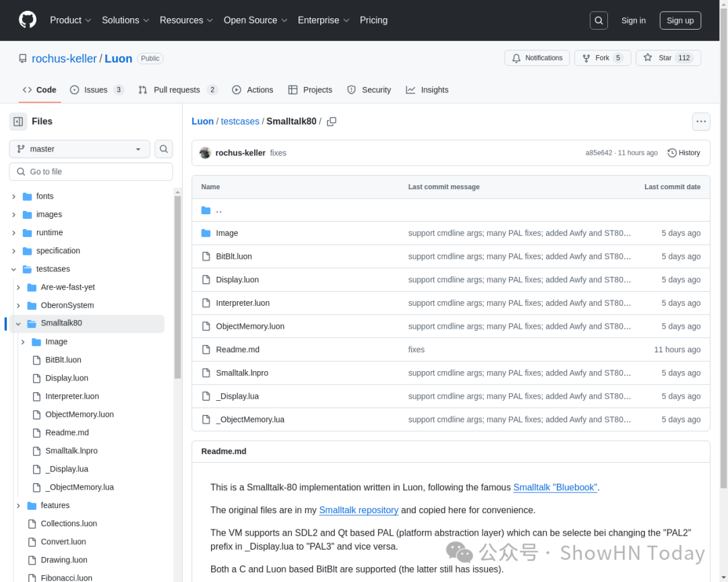Open the Solutions menu
The height and width of the screenshot is (582, 728).
(x=125, y=20)
